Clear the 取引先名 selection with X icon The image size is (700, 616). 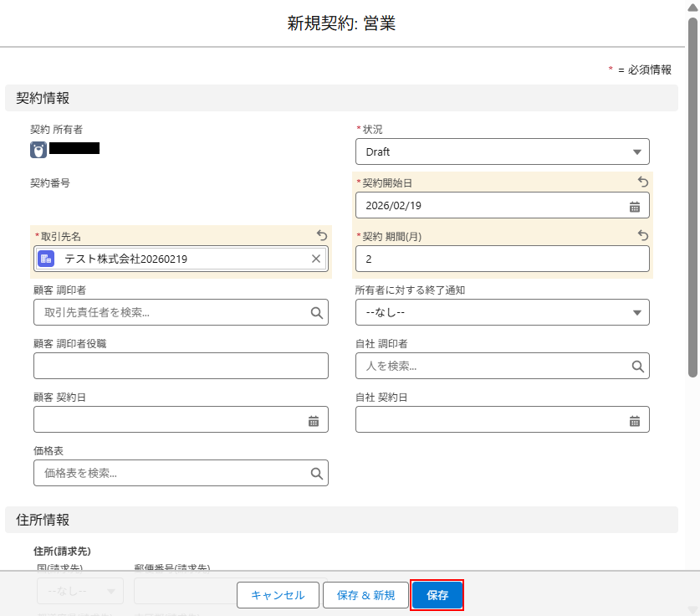pos(316,259)
